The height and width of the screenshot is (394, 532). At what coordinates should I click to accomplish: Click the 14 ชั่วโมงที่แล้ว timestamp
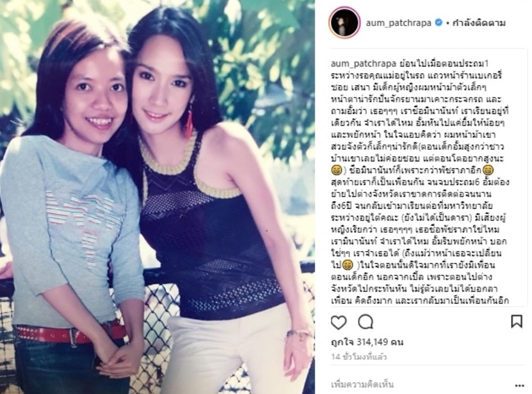[x=359, y=357]
